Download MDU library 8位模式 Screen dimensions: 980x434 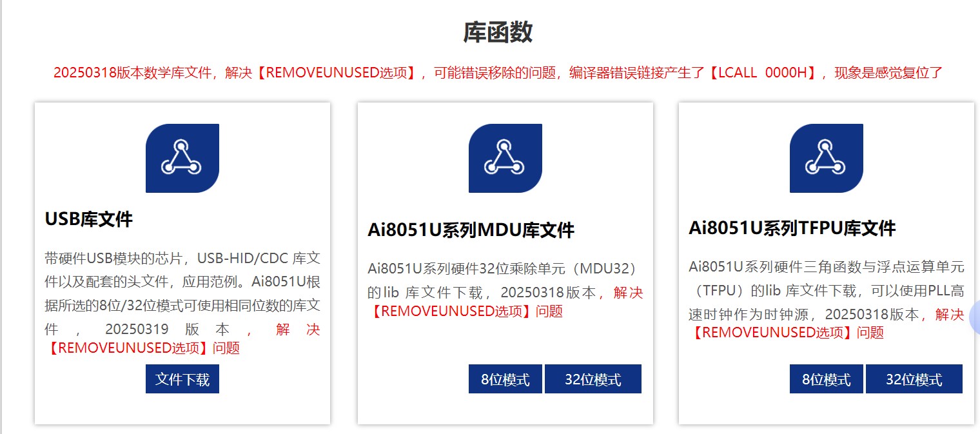tap(505, 379)
